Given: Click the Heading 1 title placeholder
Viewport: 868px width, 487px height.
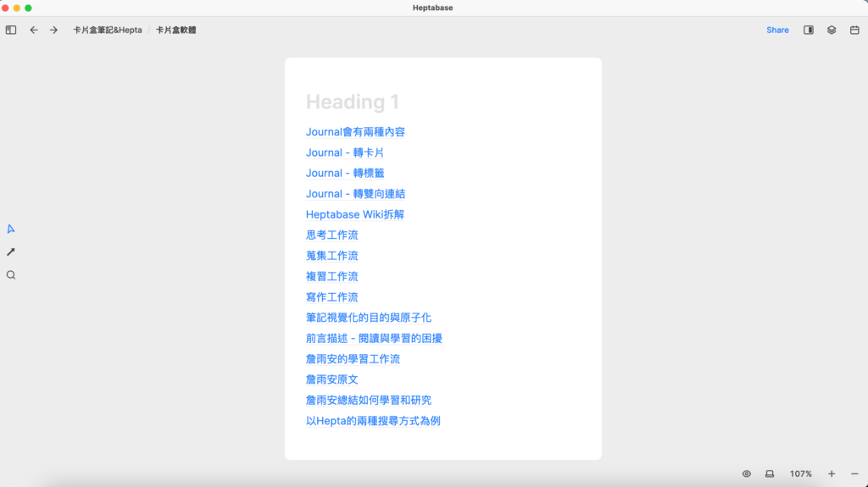Looking at the screenshot, I should 353,102.
